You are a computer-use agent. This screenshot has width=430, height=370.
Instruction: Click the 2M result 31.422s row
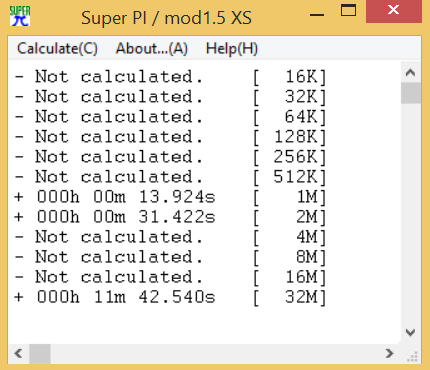pyautogui.click(x=171, y=217)
